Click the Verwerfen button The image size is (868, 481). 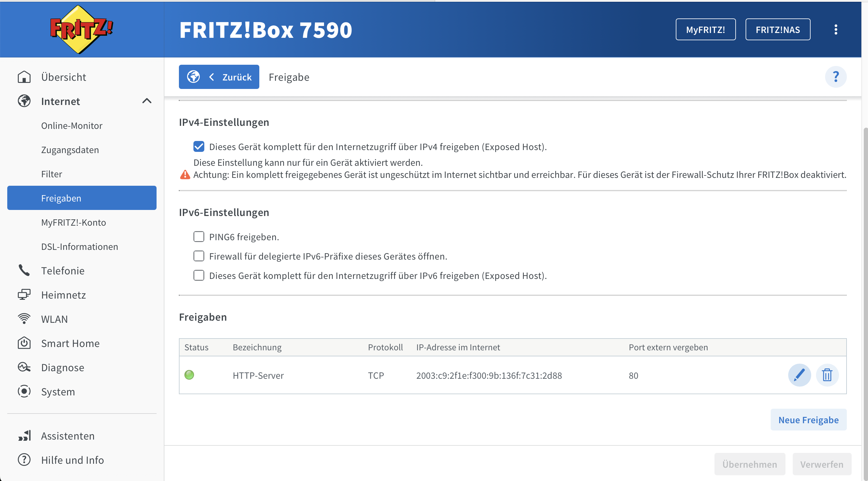(822, 464)
